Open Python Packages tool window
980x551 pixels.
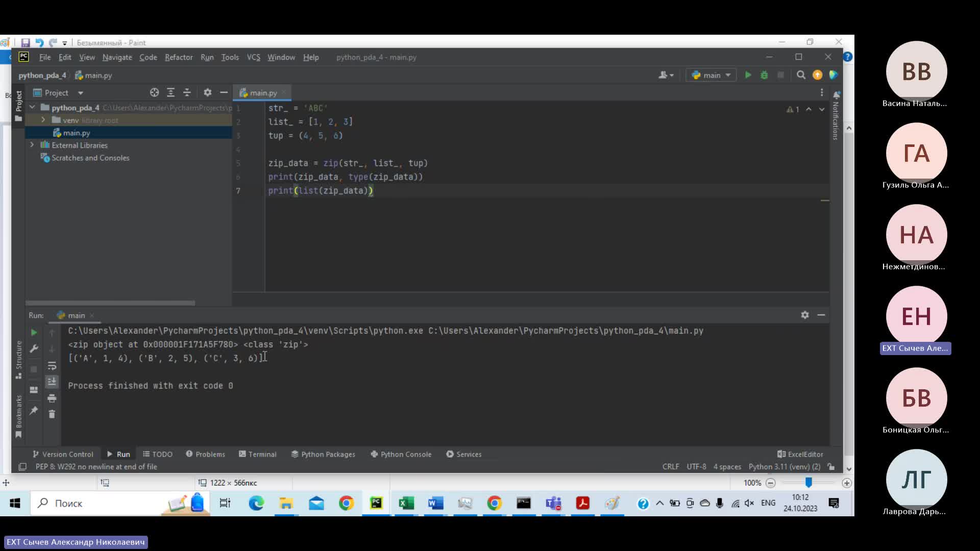point(323,454)
